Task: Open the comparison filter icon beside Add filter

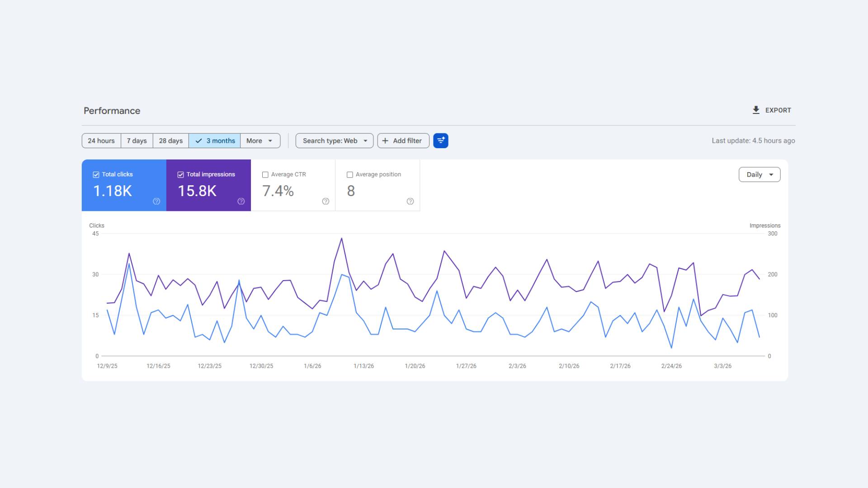Action: pos(441,141)
